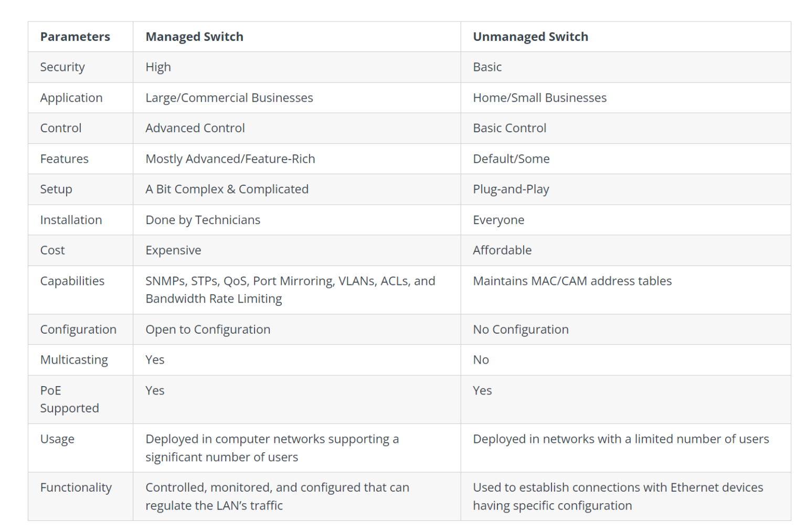Click the "Capabilities" row label

[72, 281]
